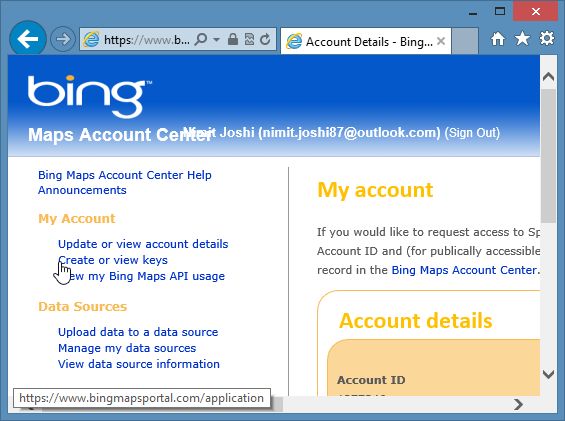The width and height of the screenshot is (565, 421).
Task: Click the Home icon
Action: 498,39
